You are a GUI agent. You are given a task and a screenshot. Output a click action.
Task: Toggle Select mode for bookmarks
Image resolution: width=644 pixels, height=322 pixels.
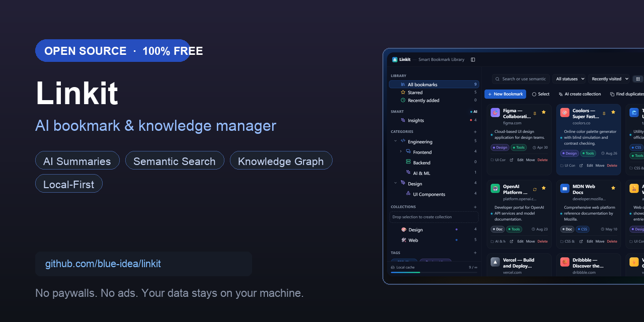(541, 94)
